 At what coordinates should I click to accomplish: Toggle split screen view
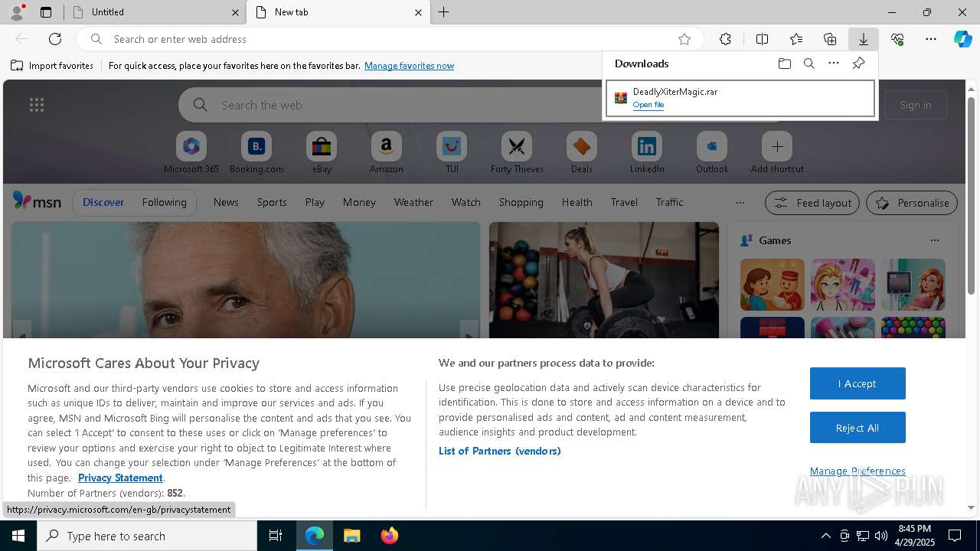[762, 39]
